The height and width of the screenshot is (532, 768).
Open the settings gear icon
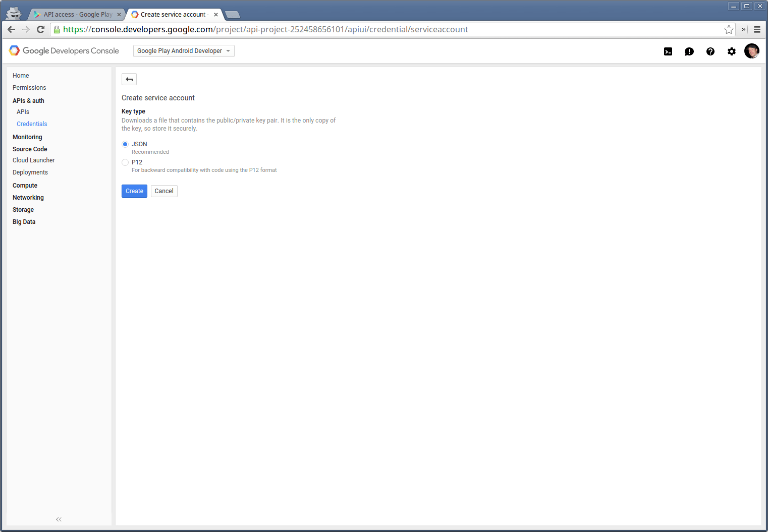click(731, 51)
